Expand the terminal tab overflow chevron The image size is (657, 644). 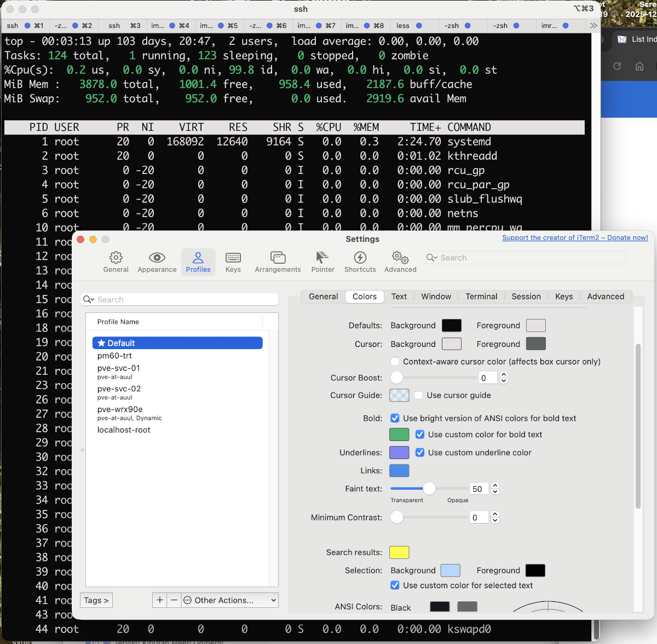click(593, 26)
